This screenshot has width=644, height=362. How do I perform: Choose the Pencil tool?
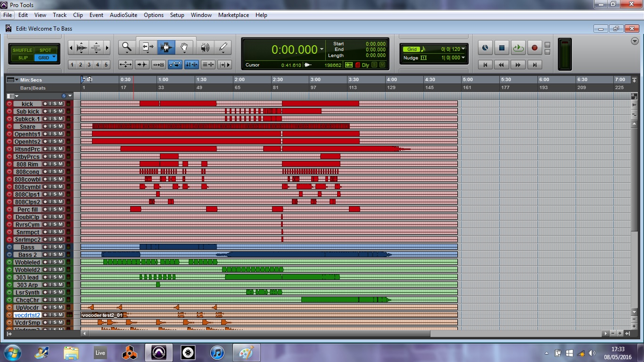point(223,47)
